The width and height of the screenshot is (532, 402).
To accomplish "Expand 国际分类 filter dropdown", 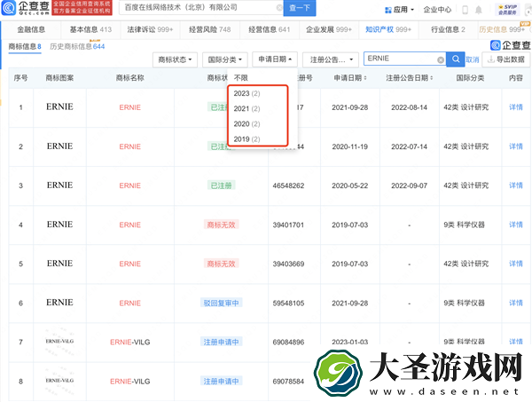I will pos(225,59).
